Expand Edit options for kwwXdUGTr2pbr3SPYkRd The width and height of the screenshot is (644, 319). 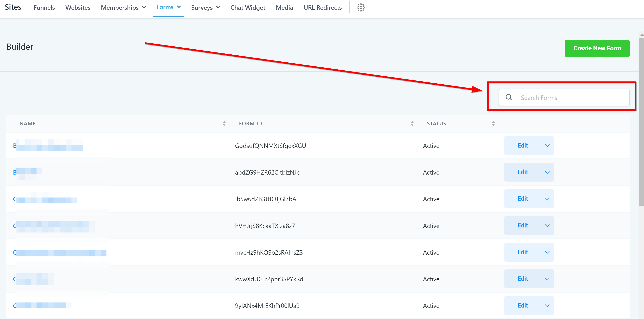[x=547, y=279]
